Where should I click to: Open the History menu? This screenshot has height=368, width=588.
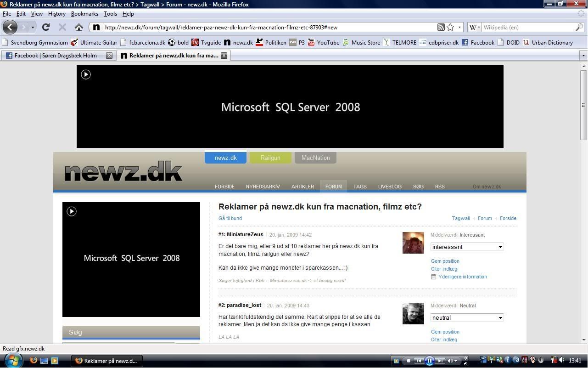coord(56,14)
